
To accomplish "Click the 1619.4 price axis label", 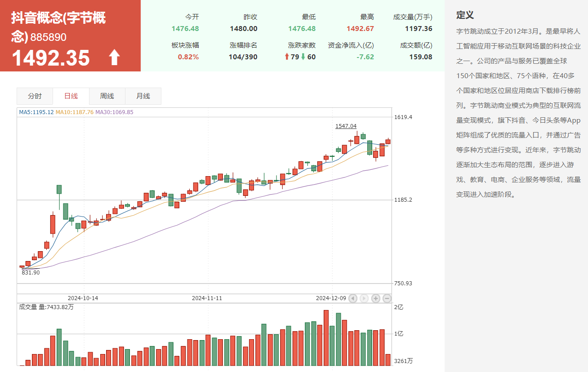I will (403, 117).
